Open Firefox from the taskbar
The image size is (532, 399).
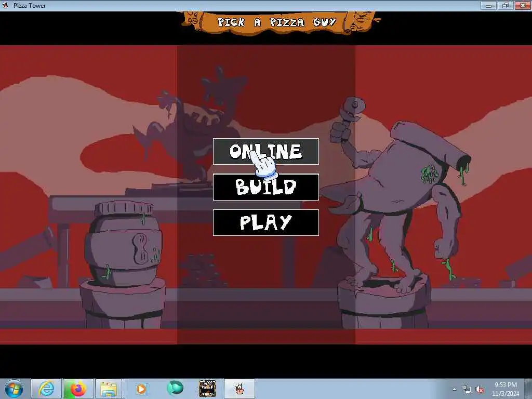[78, 389]
